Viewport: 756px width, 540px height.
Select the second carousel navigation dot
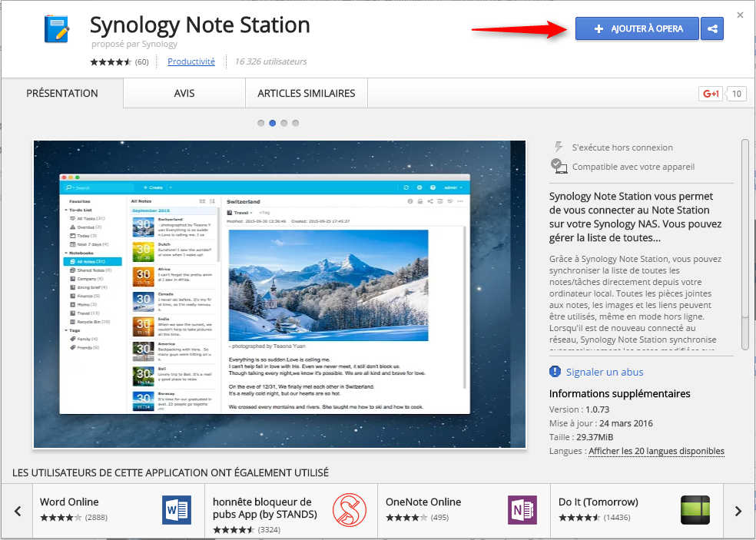coord(272,122)
